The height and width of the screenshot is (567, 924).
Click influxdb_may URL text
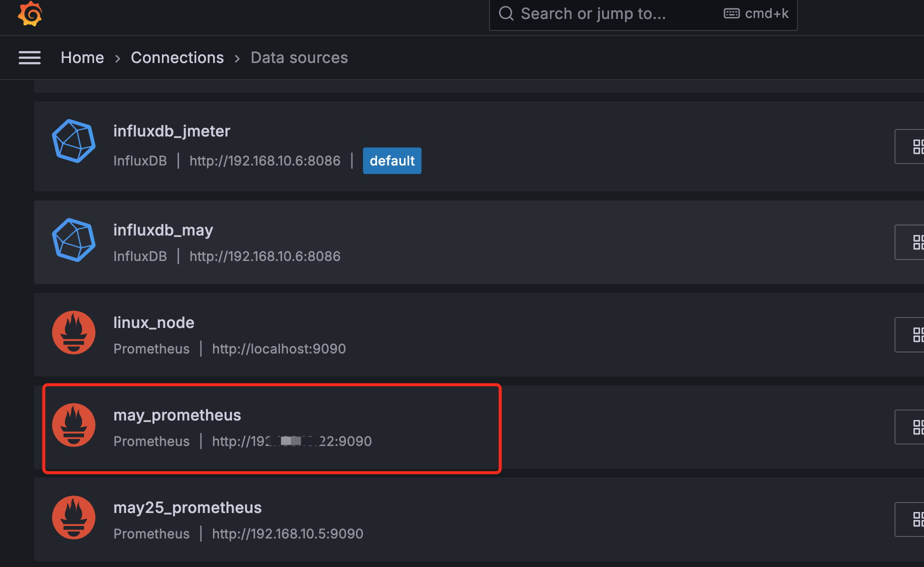[x=265, y=256]
